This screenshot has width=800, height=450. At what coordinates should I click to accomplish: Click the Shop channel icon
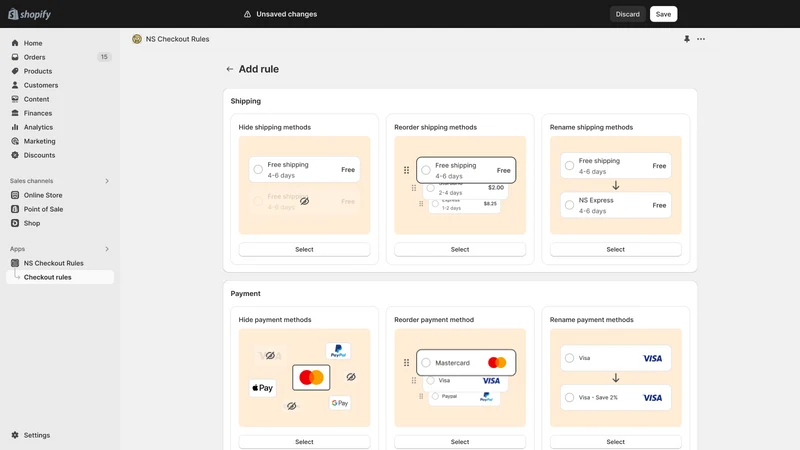point(15,223)
